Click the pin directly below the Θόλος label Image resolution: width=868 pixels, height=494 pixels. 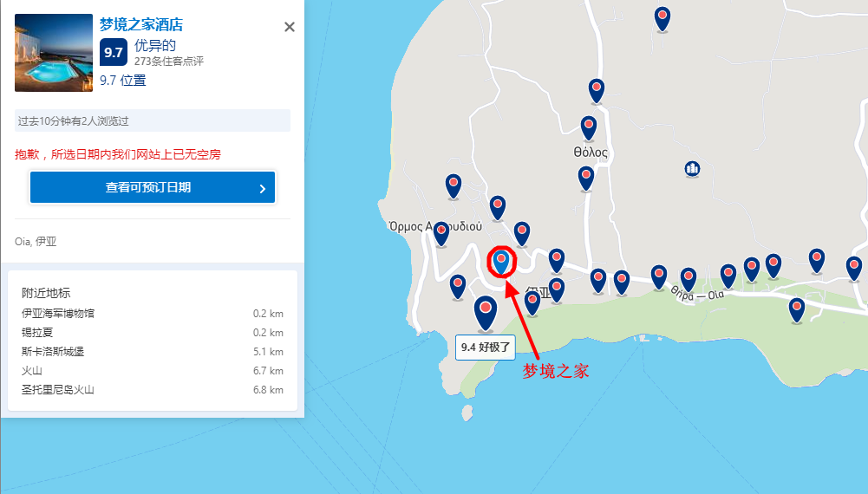pyautogui.click(x=586, y=177)
